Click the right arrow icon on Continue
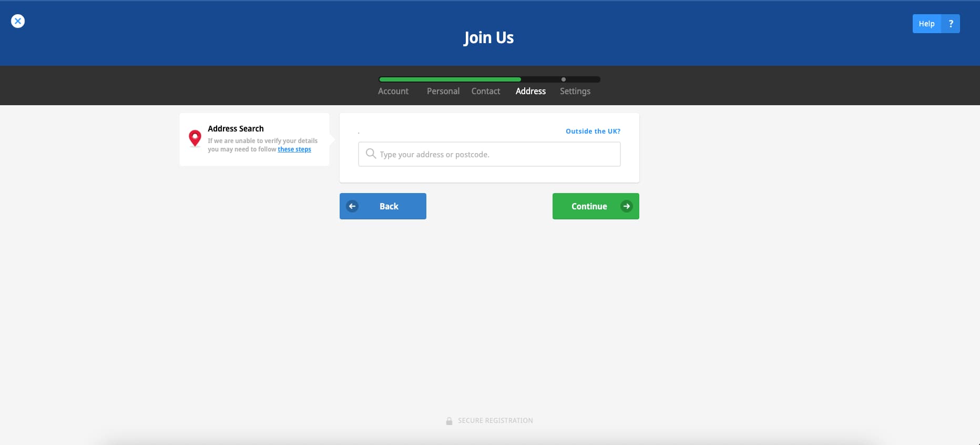 (626, 206)
